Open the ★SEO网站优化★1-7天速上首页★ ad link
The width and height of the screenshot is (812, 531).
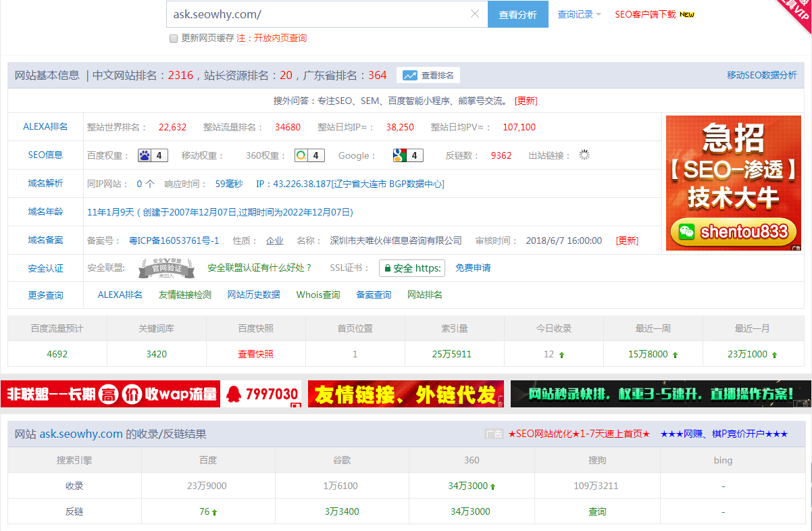[579, 434]
